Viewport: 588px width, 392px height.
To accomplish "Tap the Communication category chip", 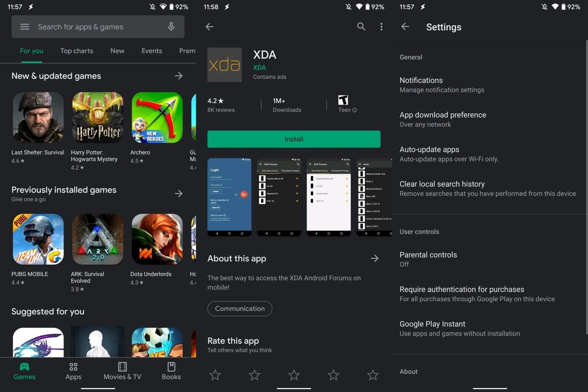I will (x=240, y=309).
